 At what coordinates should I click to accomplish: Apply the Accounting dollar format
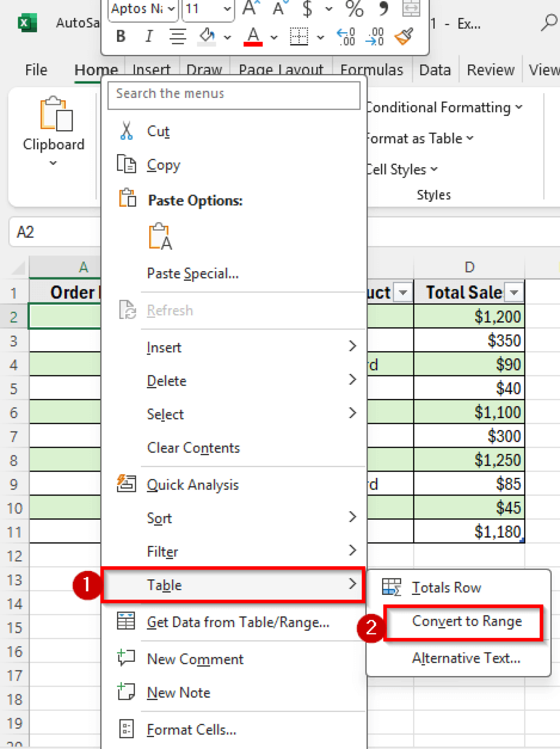pos(307,9)
